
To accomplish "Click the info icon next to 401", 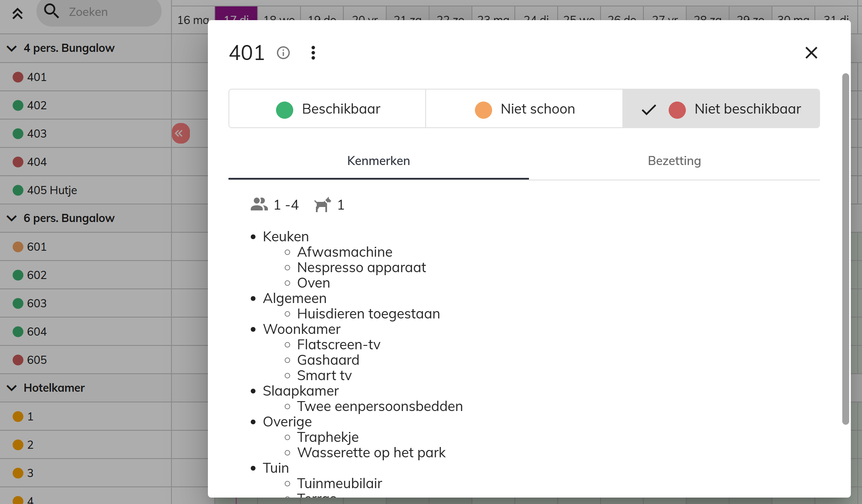I will (x=283, y=53).
